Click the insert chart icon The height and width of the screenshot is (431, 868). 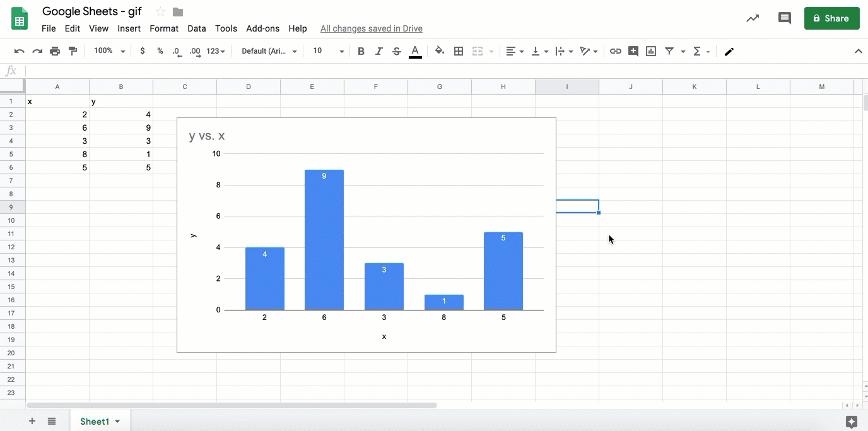click(651, 51)
